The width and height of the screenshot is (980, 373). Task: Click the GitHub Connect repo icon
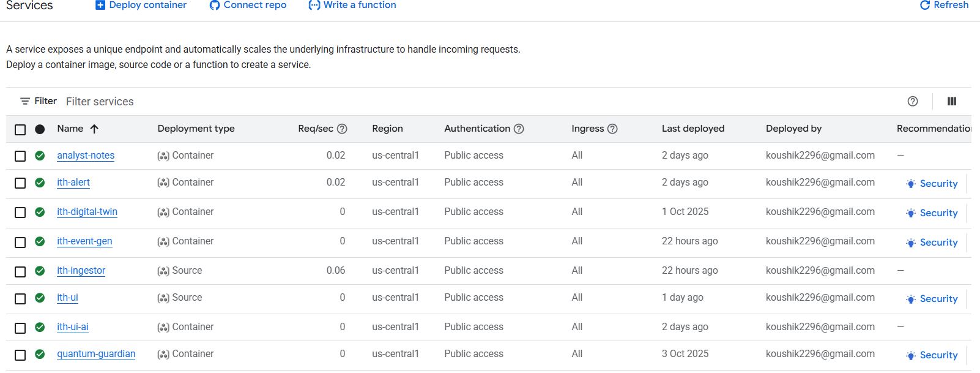(x=214, y=6)
